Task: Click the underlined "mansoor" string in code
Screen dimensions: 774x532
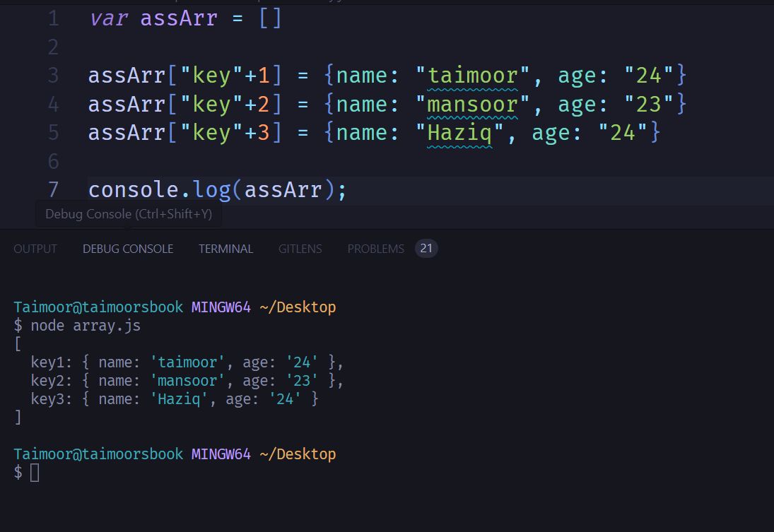Action: pyautogui.click(x=473, y=105)
